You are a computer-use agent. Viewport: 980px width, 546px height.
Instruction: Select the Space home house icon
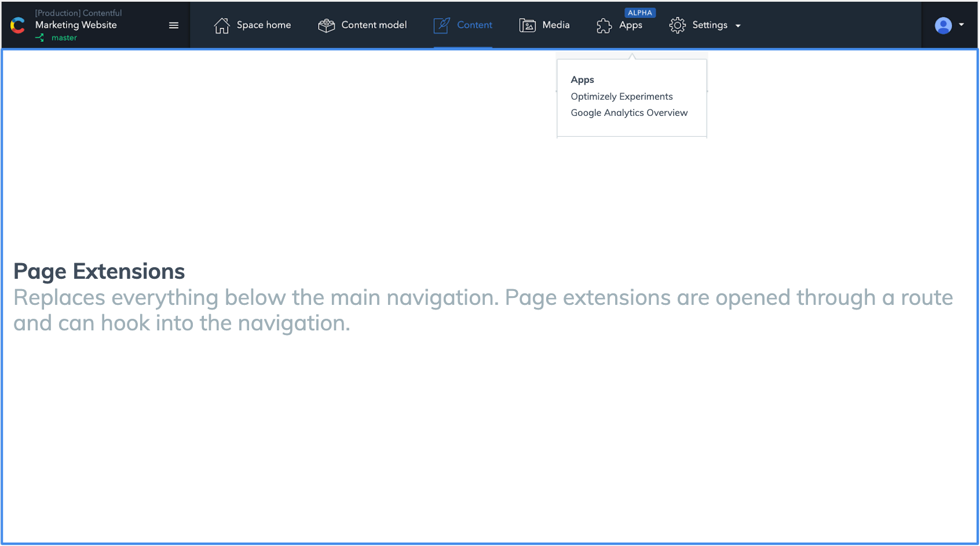[x=222, y=25]
